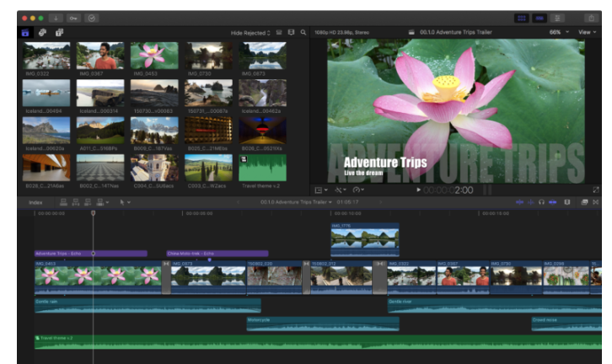Screen dimensions: 612x364
Task: Toggle the timeline panel visibility button
Action: pos(540,17)
